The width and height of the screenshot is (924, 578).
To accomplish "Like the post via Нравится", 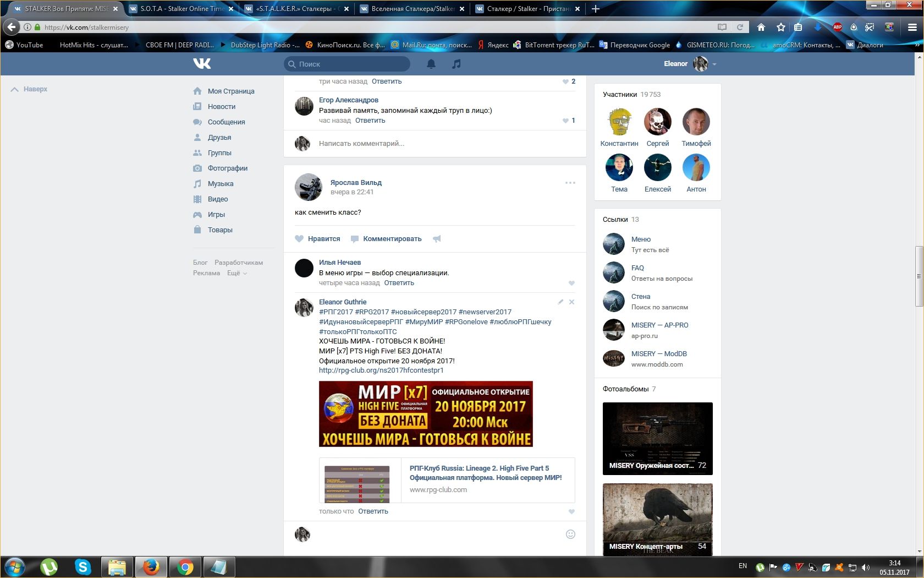I will point(317,239).
